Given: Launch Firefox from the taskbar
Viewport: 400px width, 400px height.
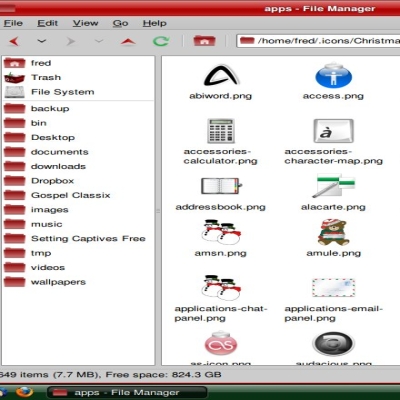Looking at the screenshot, I should click(25, 392).
